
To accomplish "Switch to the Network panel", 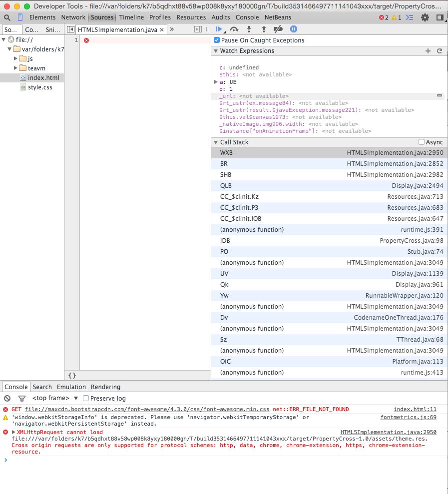I will 73,17.
